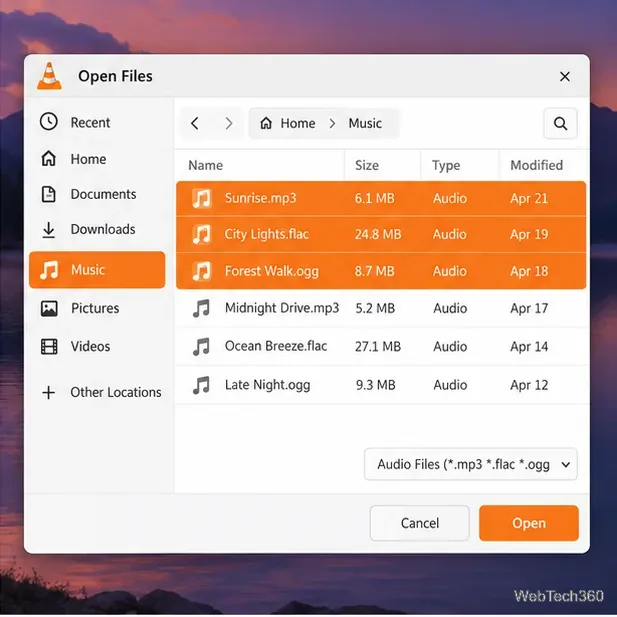Click Audio type in Late Night.ogg row
This screenshot has width=617, height=617.
point(450,385)
